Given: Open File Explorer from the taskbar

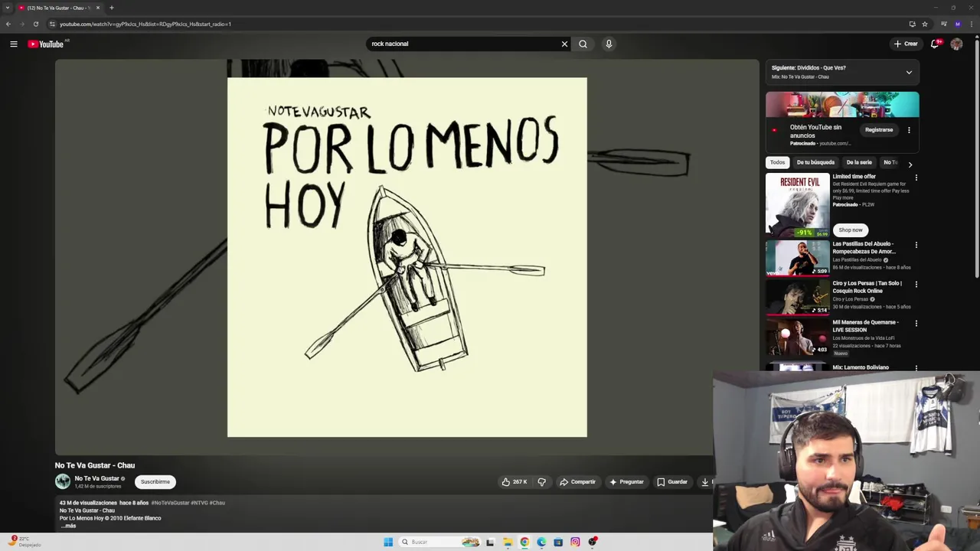Looking at the screenshot, I should [x=507, y=542].
